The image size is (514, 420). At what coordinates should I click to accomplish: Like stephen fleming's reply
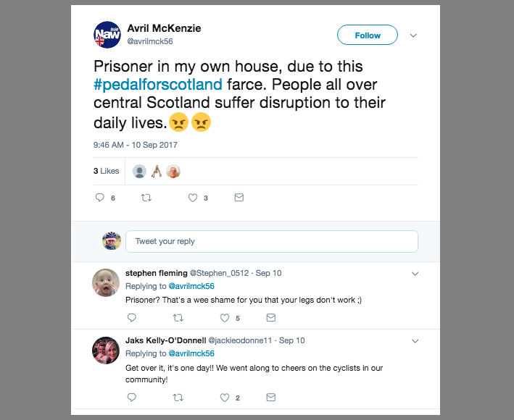[224, 317]
